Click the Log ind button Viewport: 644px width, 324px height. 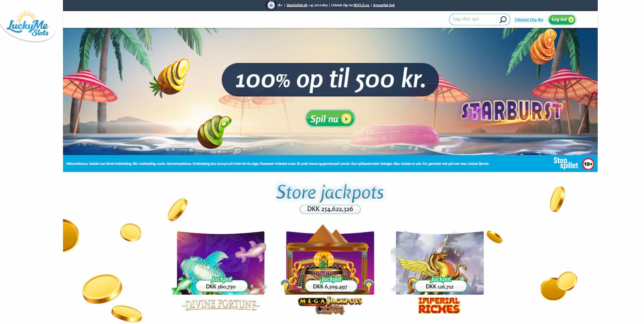pos(562,19)
